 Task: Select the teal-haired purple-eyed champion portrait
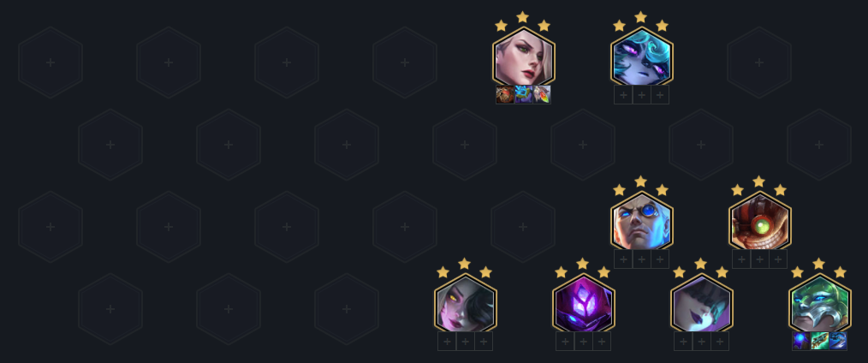pyautogui.click(x=642, y=57)
